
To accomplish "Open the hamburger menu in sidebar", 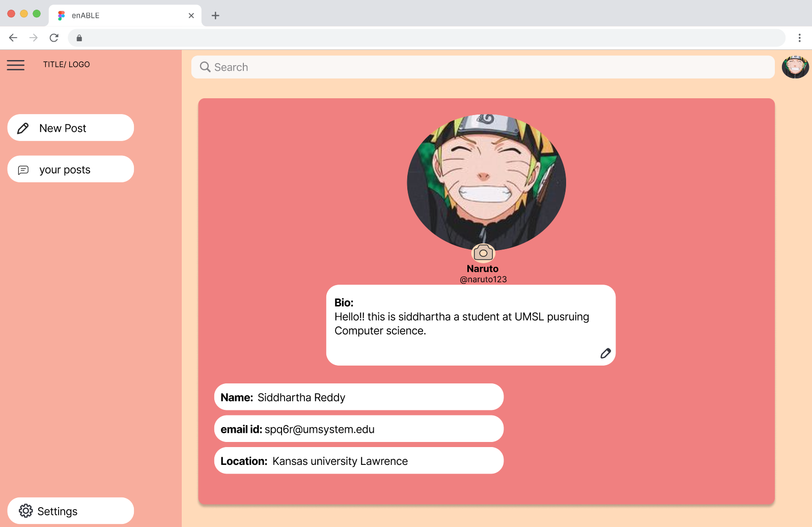I will pos(16,65).
